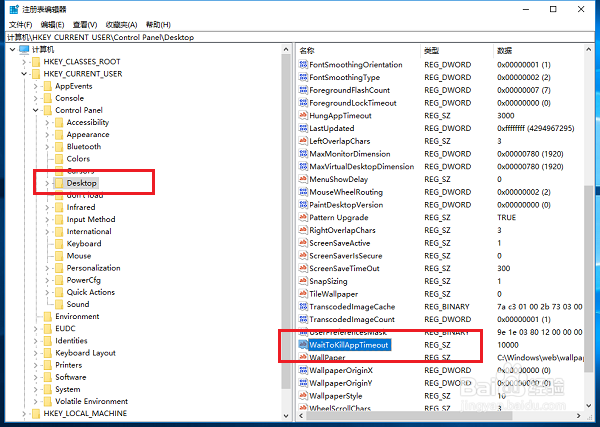This screenshot has width=600, height=427.
Task: Click the Sound folder icon
Action: pos(59,304)
